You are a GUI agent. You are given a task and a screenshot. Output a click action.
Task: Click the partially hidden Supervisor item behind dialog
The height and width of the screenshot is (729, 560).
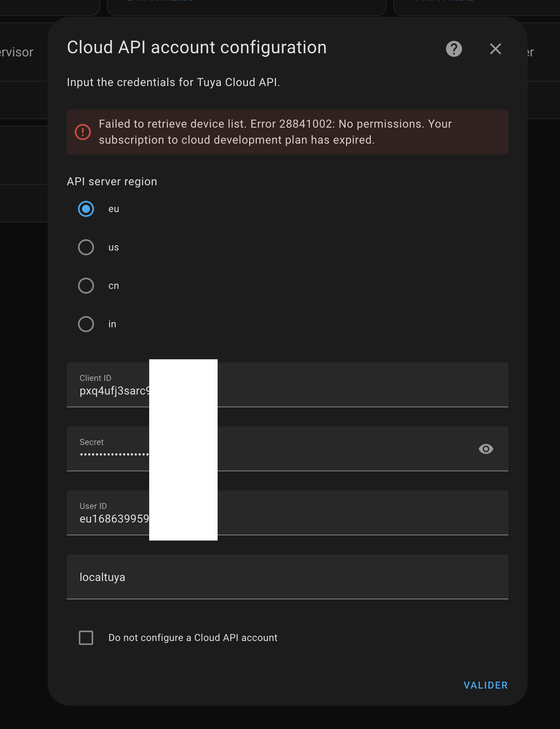pyautogui.click(x=16, y=52)
